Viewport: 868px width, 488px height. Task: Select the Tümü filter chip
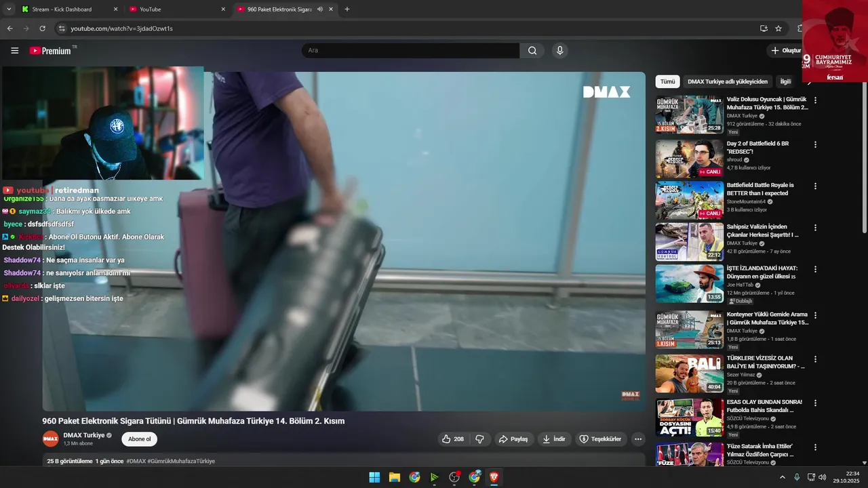click(x=668, y=81)
